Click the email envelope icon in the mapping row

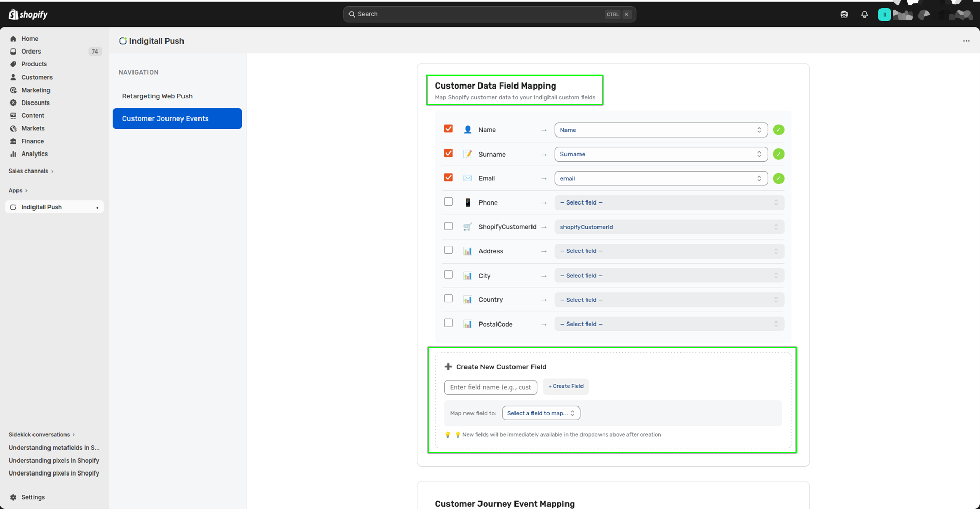[467, 178]
